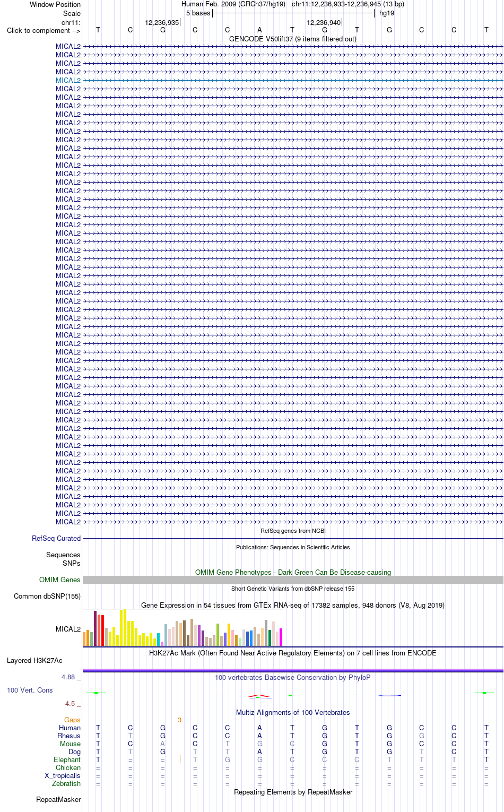Open the GENCODE V50lift37 track title
Image resolution: width=504 pixels, height=812 pixels.
point(293,39)
